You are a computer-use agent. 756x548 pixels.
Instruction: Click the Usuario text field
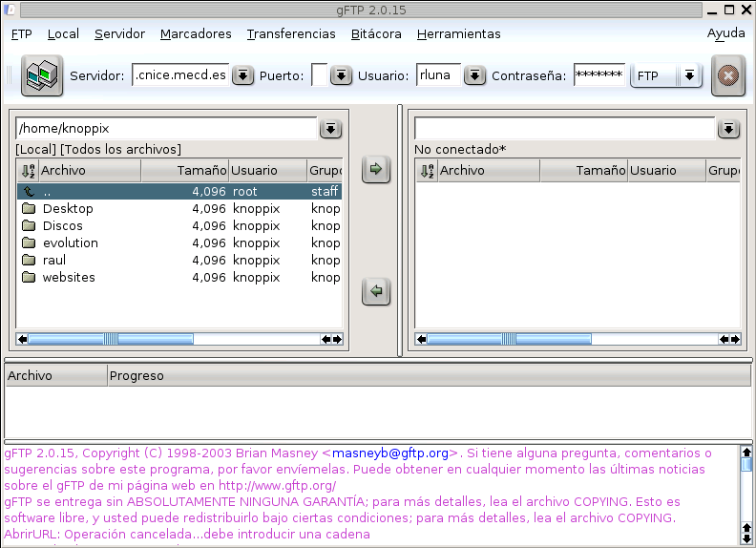438,75
